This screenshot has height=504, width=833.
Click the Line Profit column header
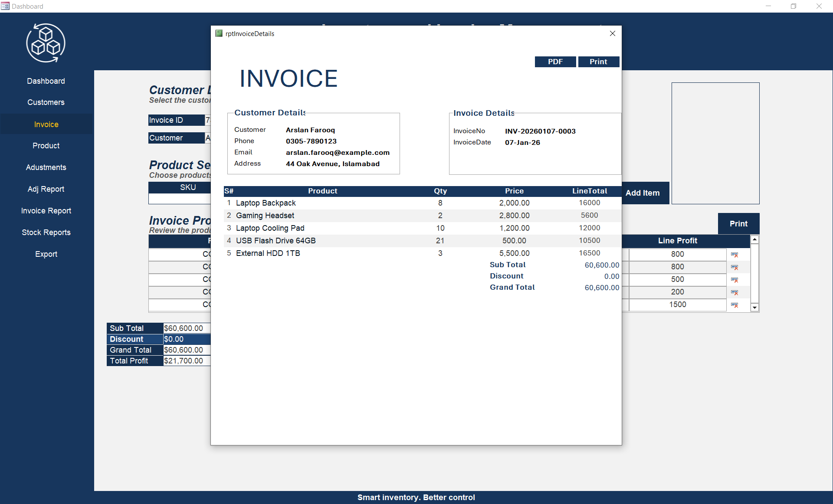677,241
